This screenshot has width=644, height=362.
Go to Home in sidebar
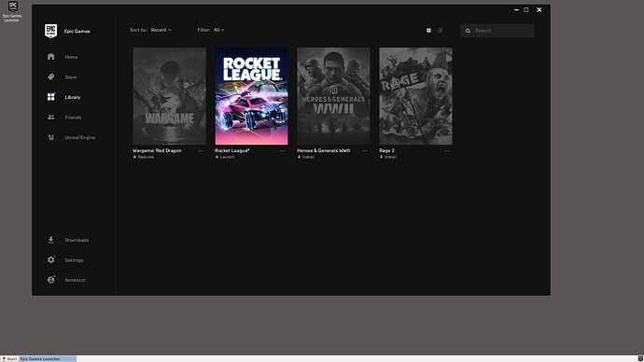[x=71, y=57]
